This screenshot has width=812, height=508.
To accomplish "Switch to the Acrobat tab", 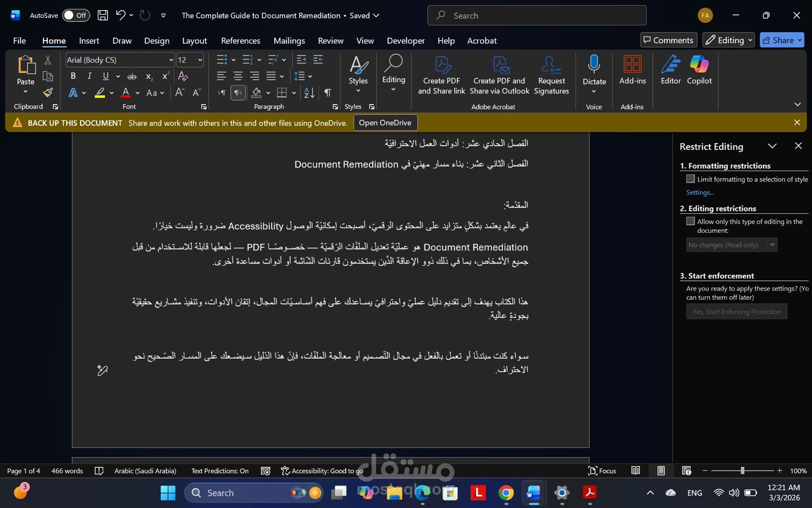I will [x=482, y=41].
